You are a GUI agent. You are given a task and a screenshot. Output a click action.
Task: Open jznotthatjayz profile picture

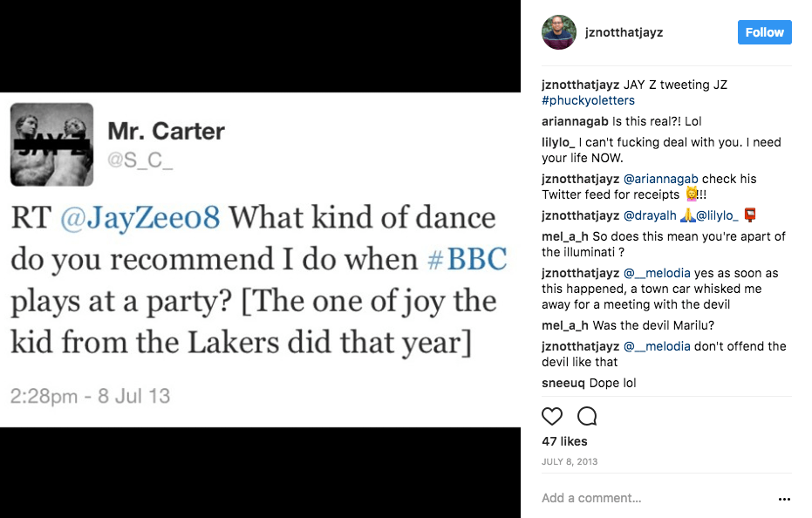coord(559,32)
